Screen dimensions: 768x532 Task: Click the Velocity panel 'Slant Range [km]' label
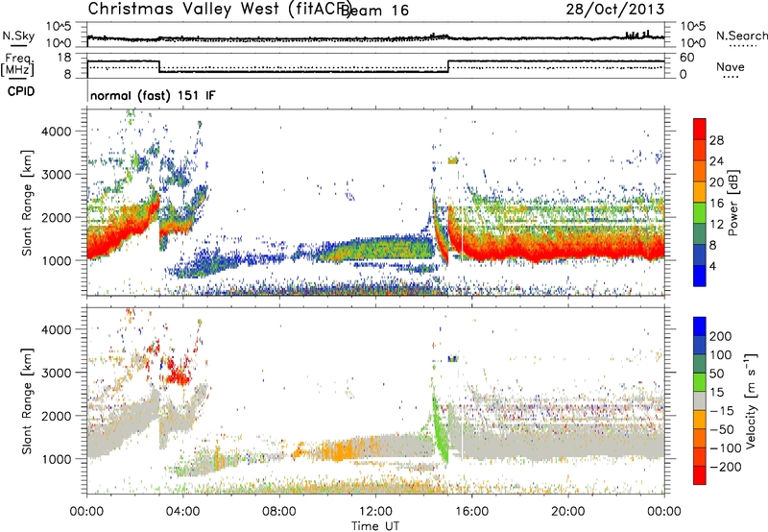click(27, 400)
